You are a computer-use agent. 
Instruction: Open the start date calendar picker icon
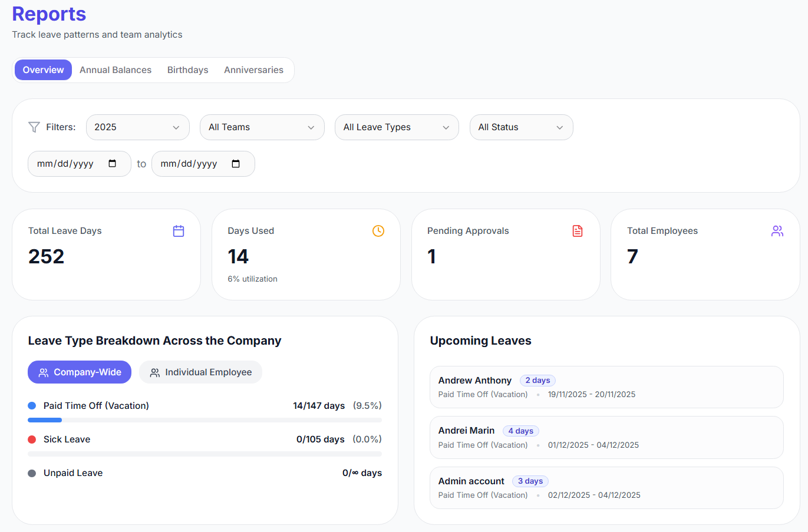[x=113, y=164]
